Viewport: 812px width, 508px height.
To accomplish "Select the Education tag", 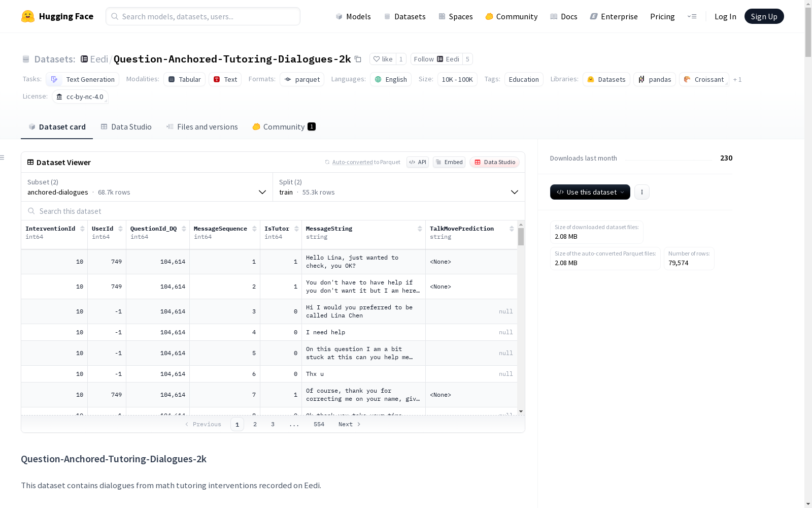I will click(524, 79).
